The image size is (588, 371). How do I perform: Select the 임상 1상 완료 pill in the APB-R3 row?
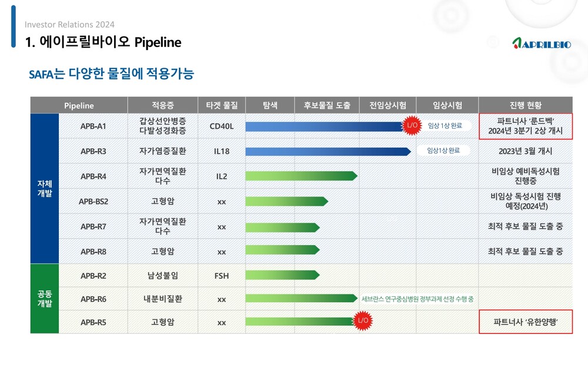tap(445, 151)
